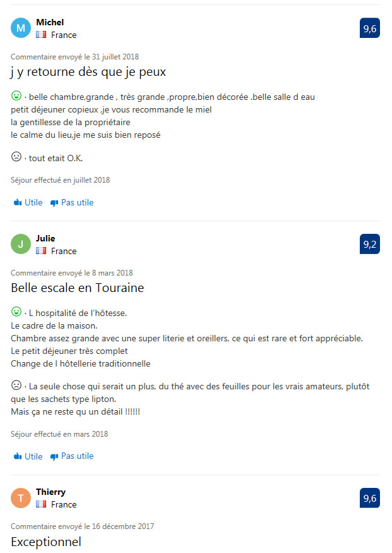Open review title "Belle escale en Touraine"
This screenshot has height=553, width=392.
click(78, 288)
